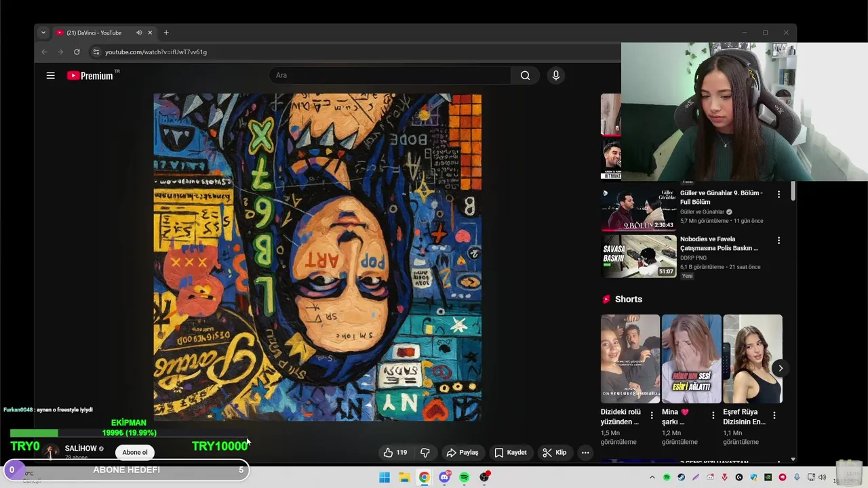Reload the page in Chrome
868x488 pixels.
[x=77, y=52]
